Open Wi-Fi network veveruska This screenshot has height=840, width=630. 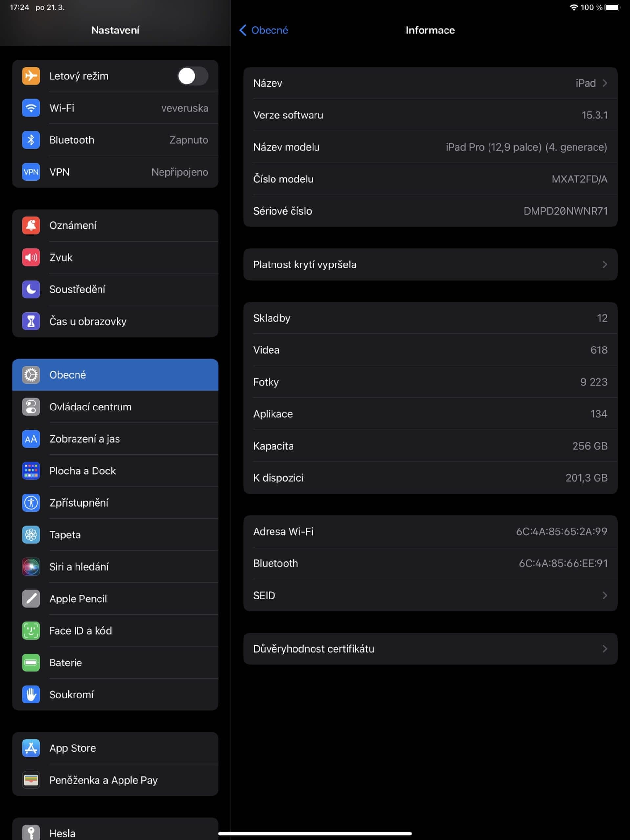(115, 108)
